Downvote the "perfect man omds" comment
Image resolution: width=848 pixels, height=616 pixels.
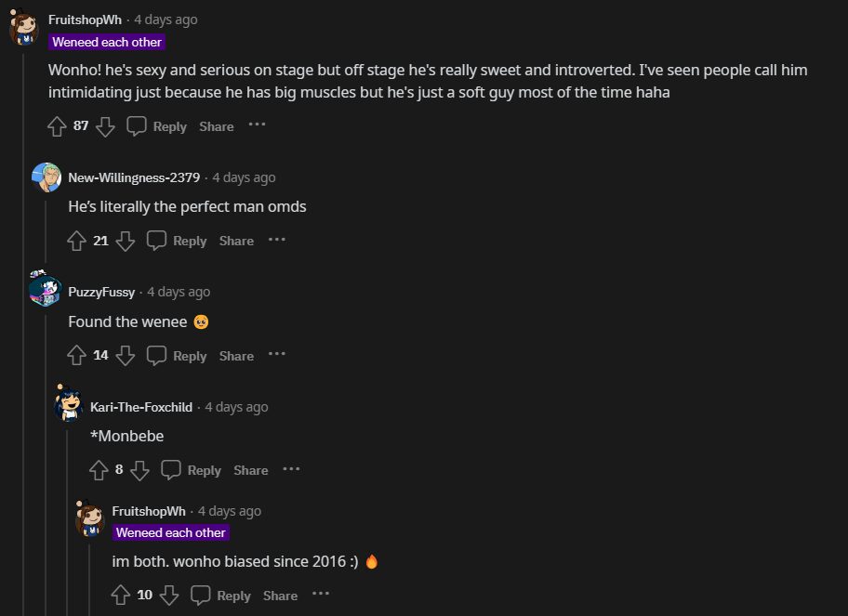126,241
